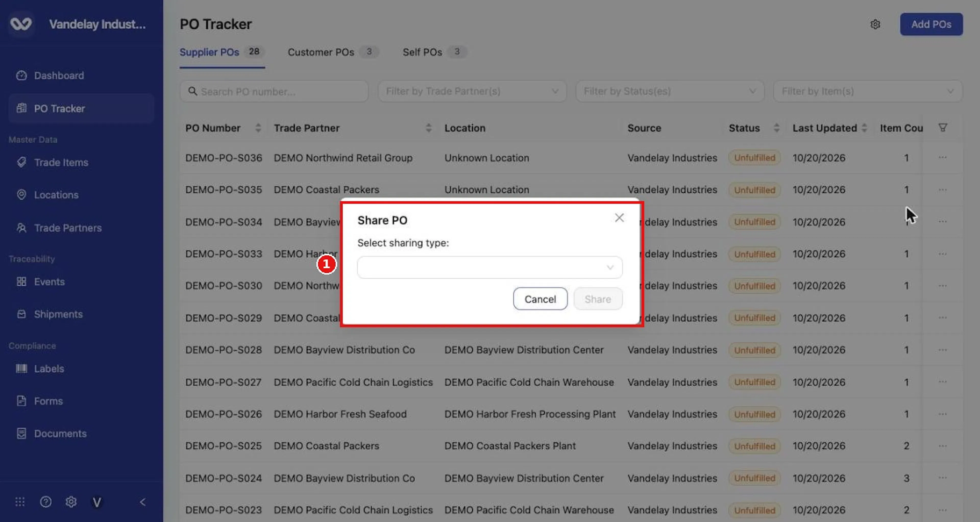Open Shipments in the sidebar

click(81, 314)
